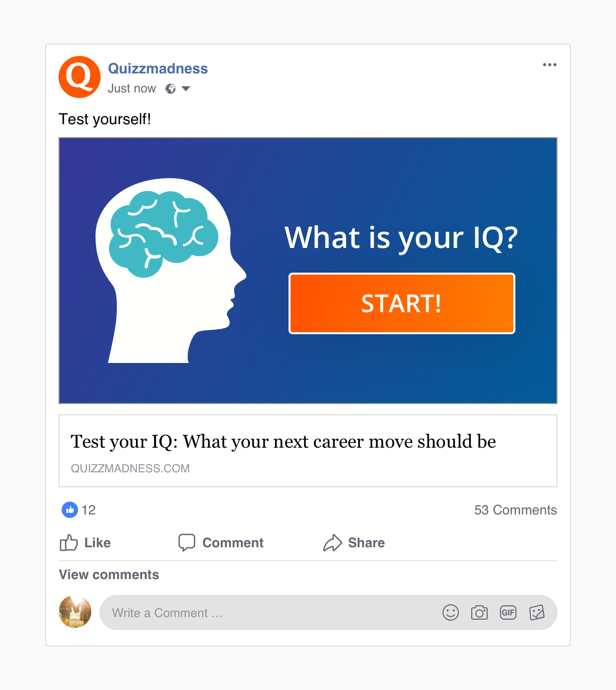Click the Just now timestamp
The height and width of the screenshot is (690, 616).
[x=131, y=88]
